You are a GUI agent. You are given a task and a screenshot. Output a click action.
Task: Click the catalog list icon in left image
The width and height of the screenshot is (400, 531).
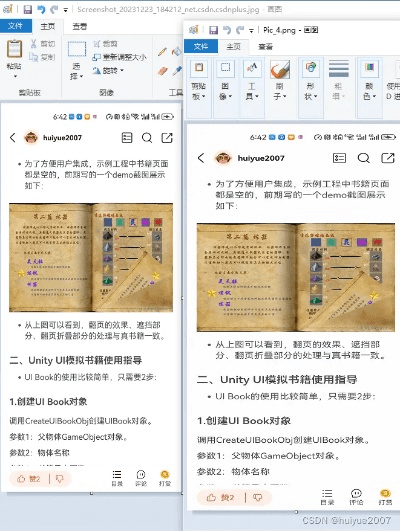tap(127, 137)
